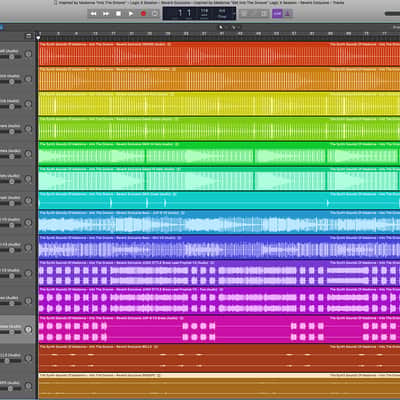Select the first rust brown audio region

(x=184, y=358)
